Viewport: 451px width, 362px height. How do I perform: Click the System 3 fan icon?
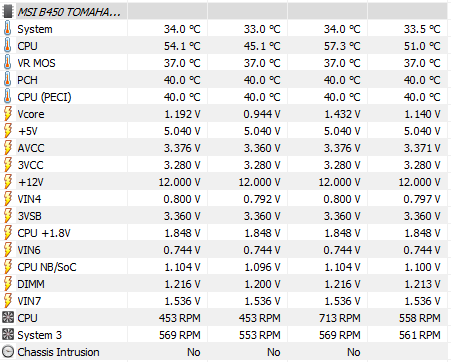(8, 334)
